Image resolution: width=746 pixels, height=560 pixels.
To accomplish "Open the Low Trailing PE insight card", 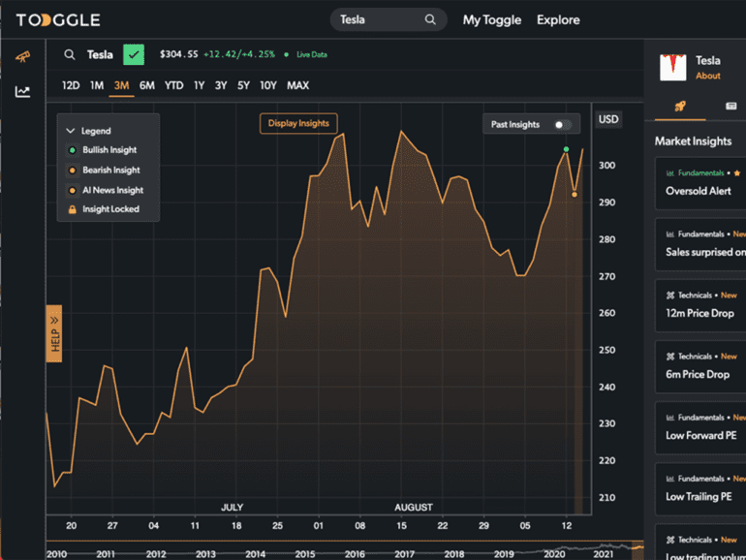I will [700, 489].
